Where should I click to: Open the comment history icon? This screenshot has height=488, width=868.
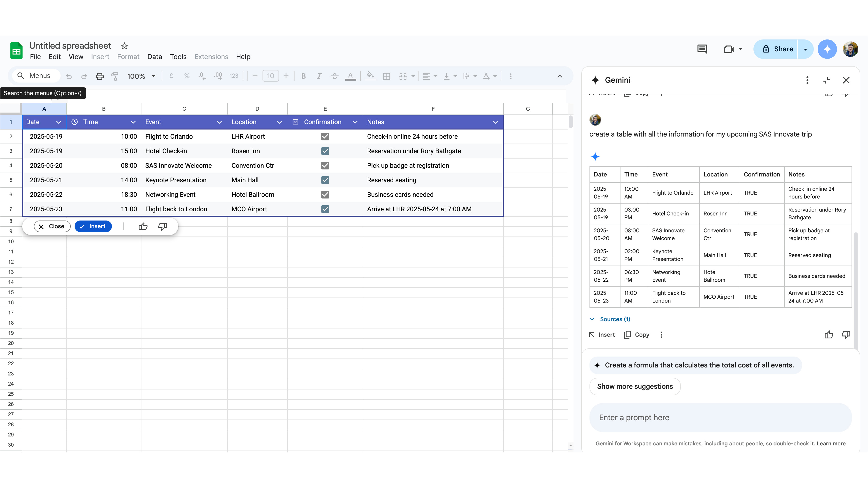point(702,49)
